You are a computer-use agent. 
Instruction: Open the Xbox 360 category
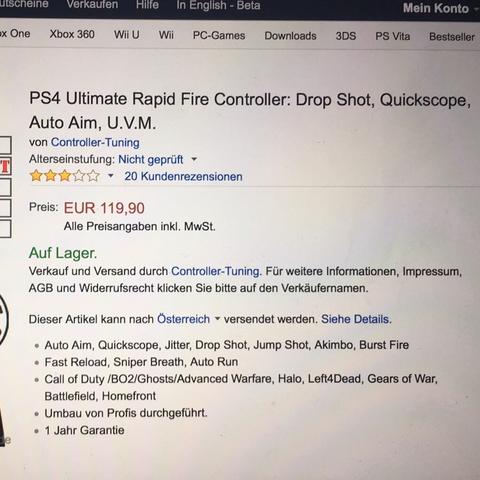72,34
